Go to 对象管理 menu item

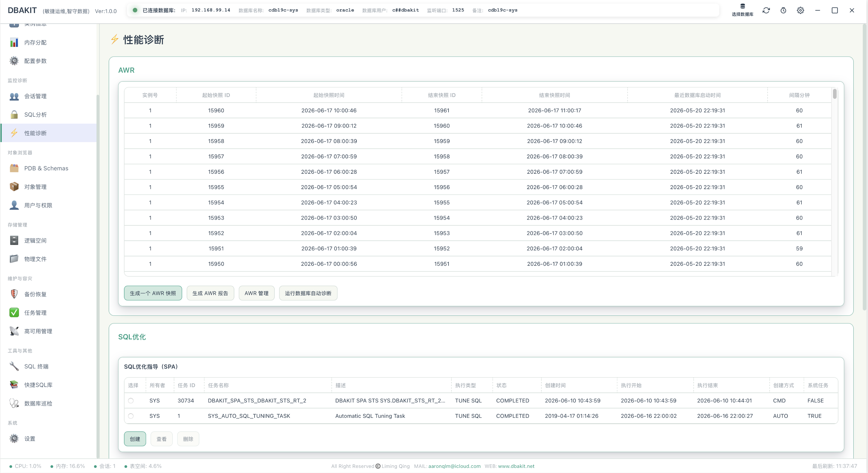[x=49, y=187]
